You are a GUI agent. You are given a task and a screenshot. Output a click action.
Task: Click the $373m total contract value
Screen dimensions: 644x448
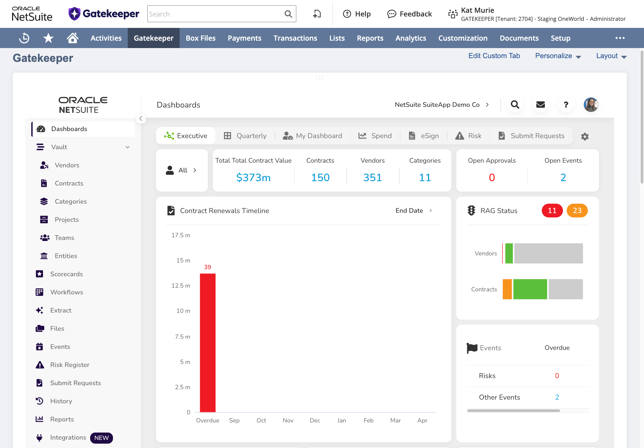point(253,177)
